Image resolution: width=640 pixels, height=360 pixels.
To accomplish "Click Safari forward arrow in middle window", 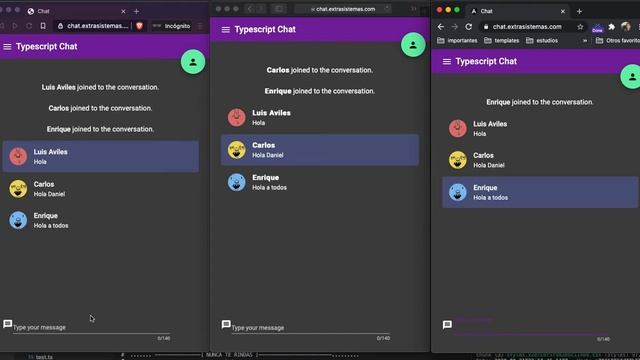I will point(260,9).
